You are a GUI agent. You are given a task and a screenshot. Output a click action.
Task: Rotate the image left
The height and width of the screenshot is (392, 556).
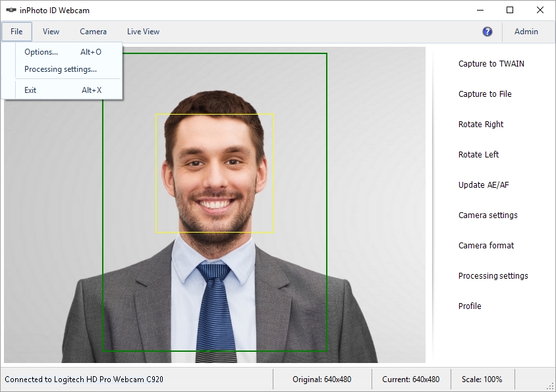point(478,155)
